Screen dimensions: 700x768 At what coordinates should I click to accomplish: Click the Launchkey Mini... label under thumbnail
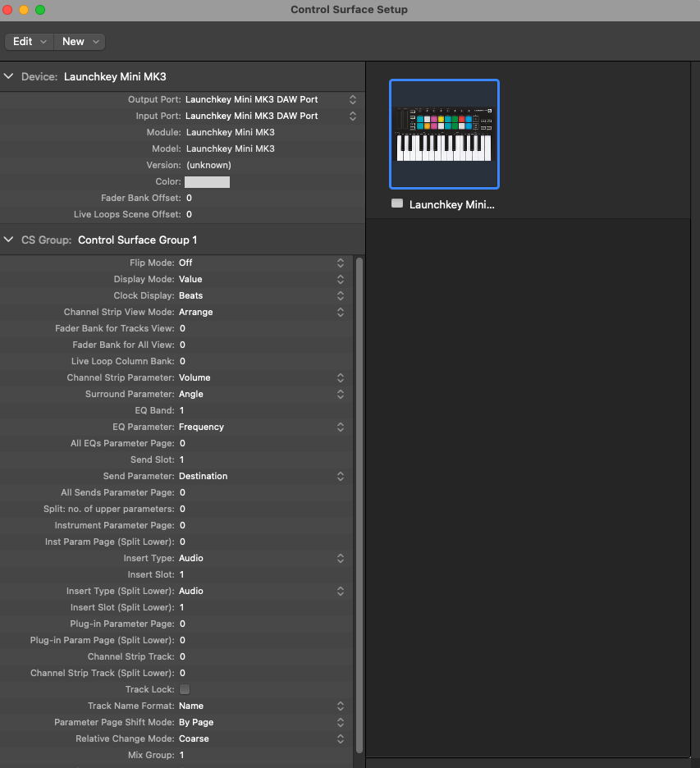(451, 205)
